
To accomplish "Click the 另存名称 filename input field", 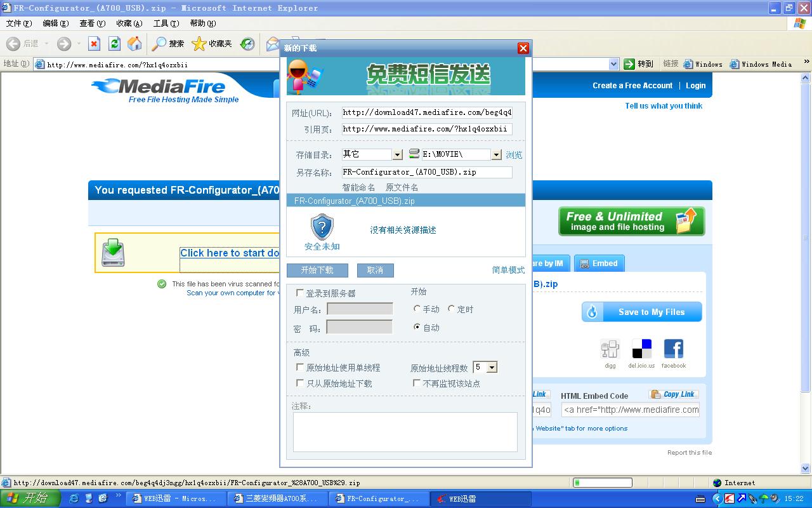I will click(x=426, y=172).
